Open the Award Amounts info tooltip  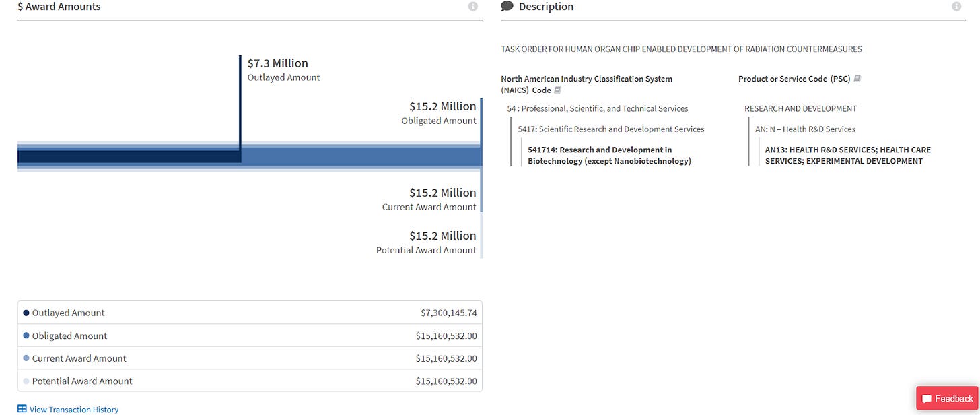473,6
